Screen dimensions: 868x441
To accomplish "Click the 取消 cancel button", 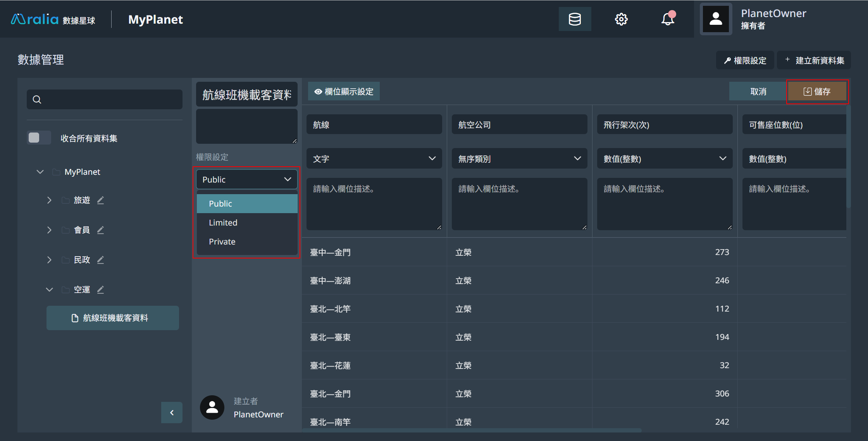I will pos(758,92).
